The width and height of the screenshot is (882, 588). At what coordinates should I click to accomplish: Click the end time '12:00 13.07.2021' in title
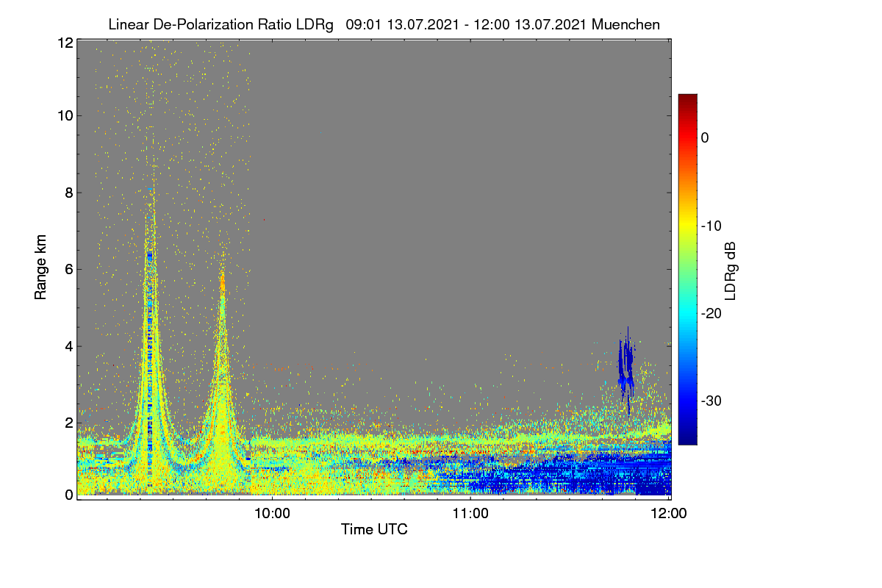click(530, 24)
